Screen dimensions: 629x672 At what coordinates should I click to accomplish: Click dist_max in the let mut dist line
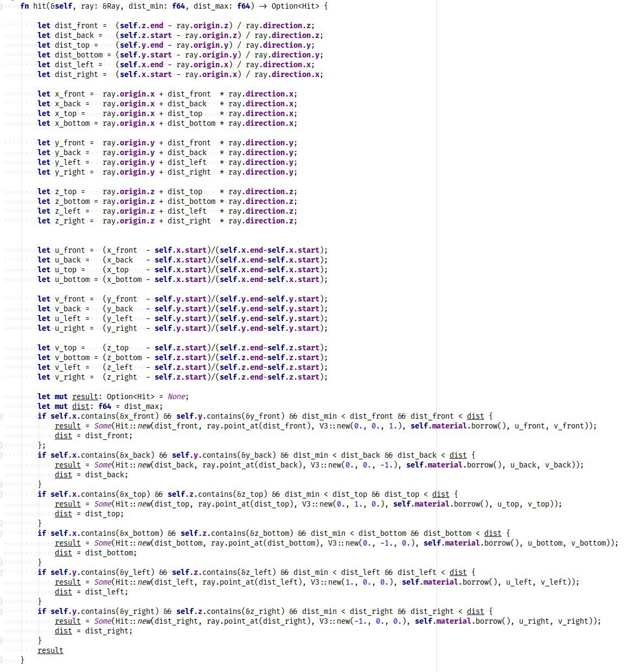142,406
